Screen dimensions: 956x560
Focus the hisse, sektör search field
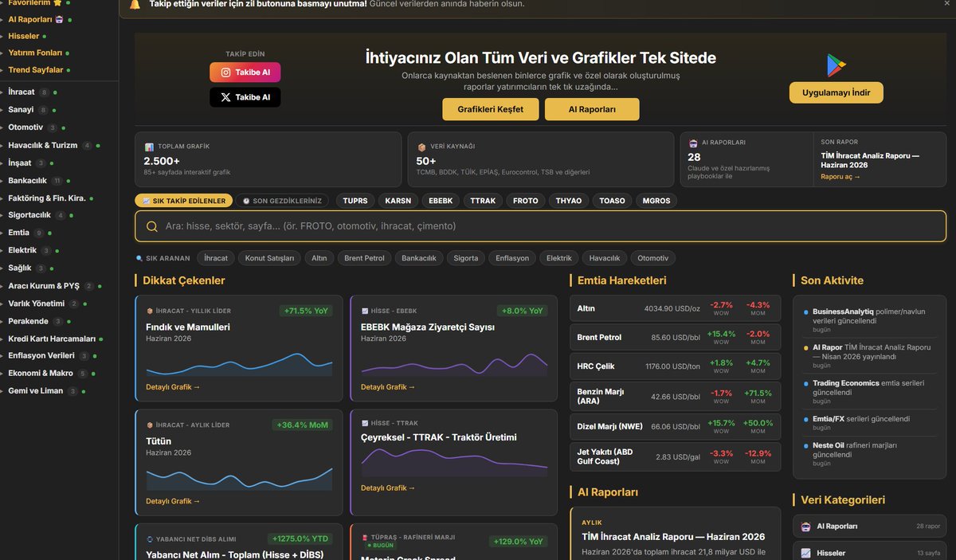click(x=542, y=226)
